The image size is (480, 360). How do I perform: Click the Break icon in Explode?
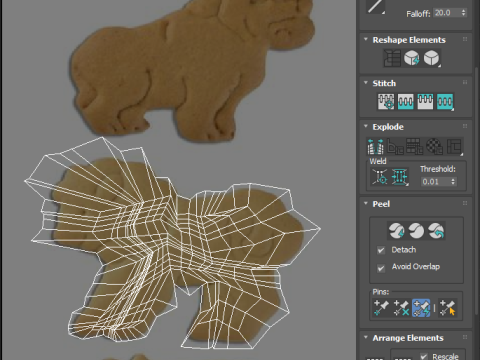click(x=375, y=147)
